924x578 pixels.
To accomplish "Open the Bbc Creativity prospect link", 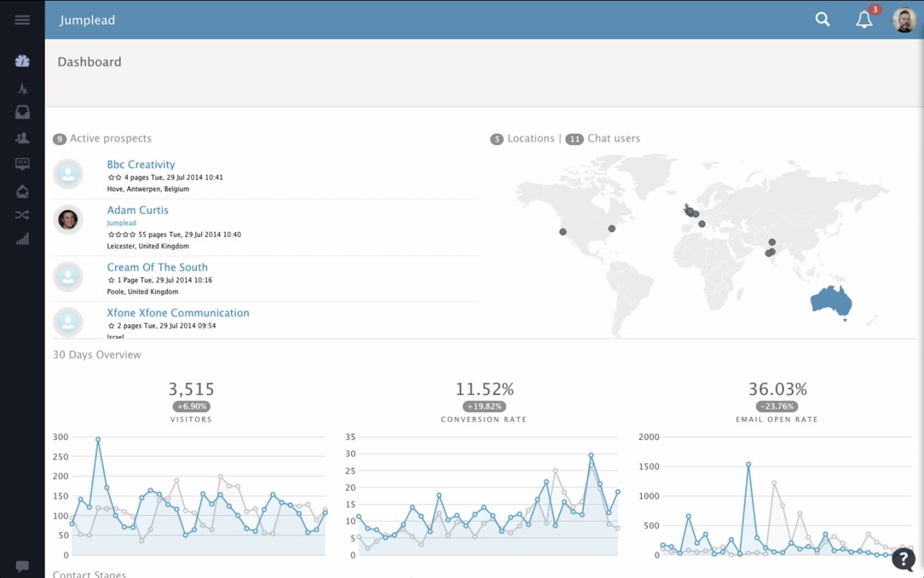I will click(x=141, y=164).
